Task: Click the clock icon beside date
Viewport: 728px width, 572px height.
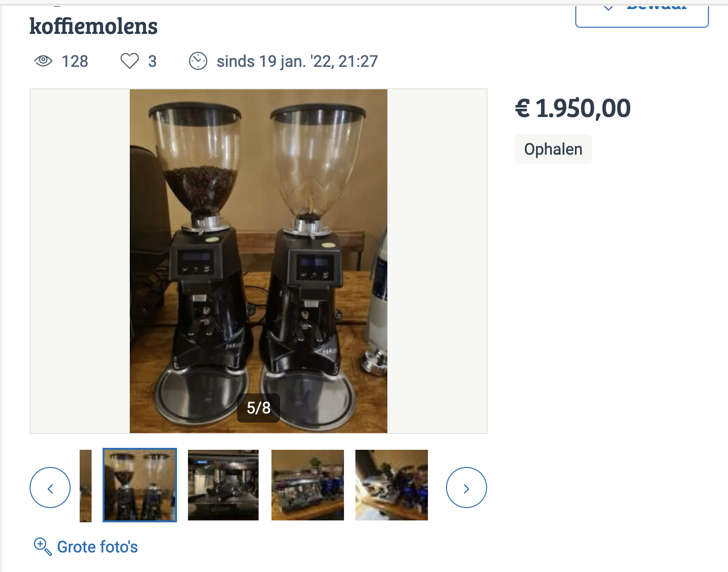Action: 198,61
